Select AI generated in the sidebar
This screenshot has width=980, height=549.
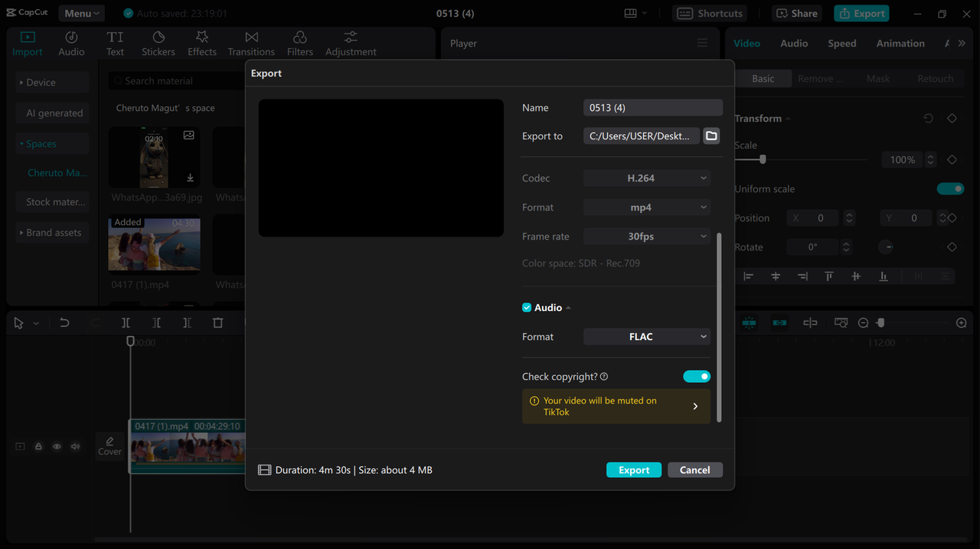(52, 113)
